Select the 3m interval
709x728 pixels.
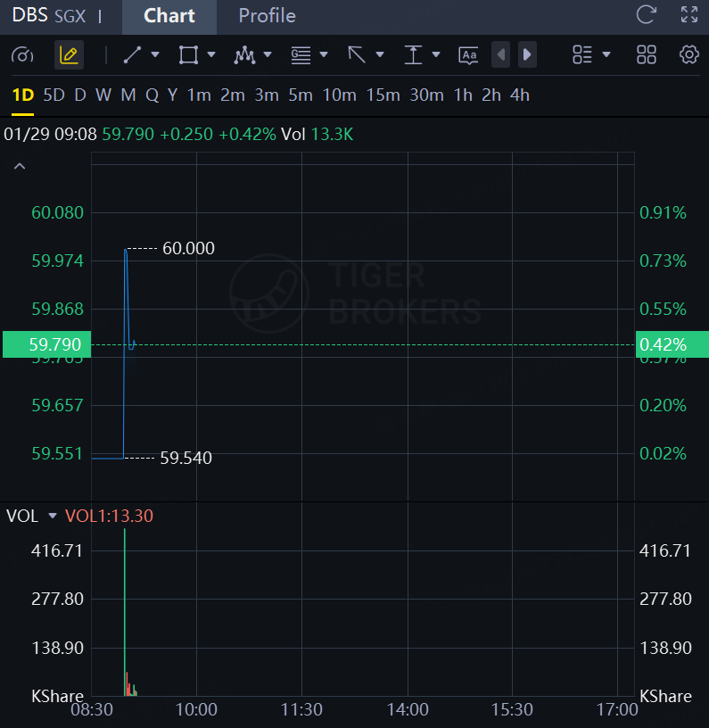(x=267, y=95)
